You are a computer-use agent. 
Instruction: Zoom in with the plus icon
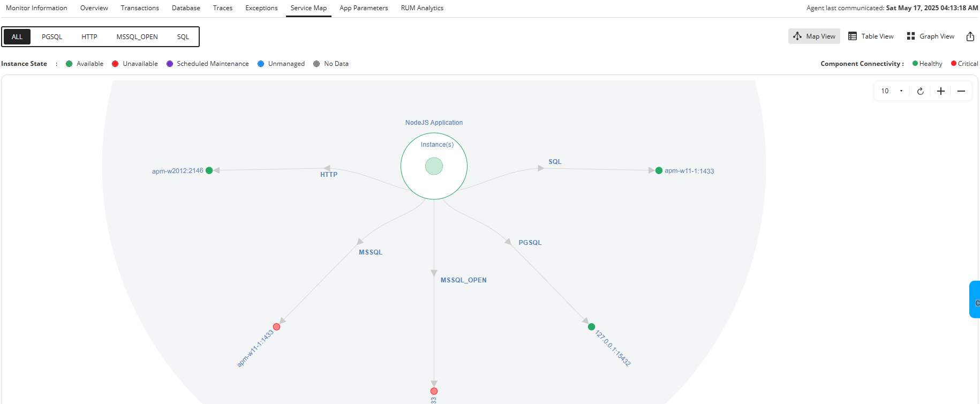click(940, 91)
